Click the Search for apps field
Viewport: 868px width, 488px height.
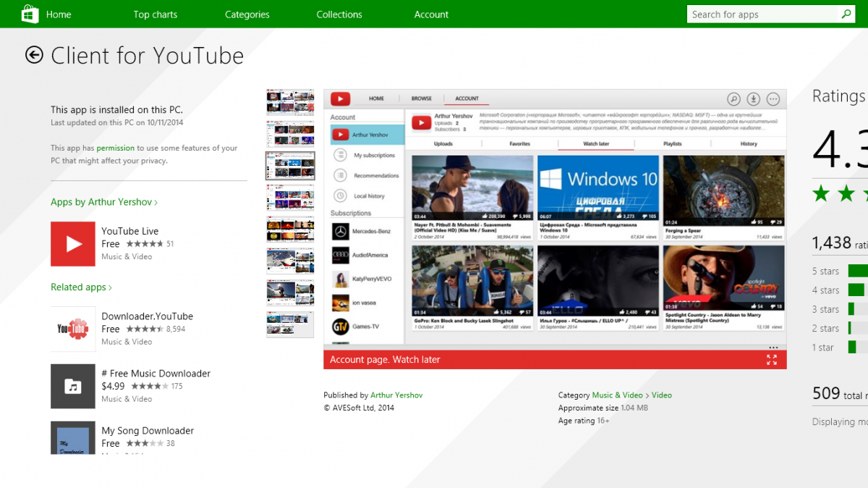coord(762,14)
